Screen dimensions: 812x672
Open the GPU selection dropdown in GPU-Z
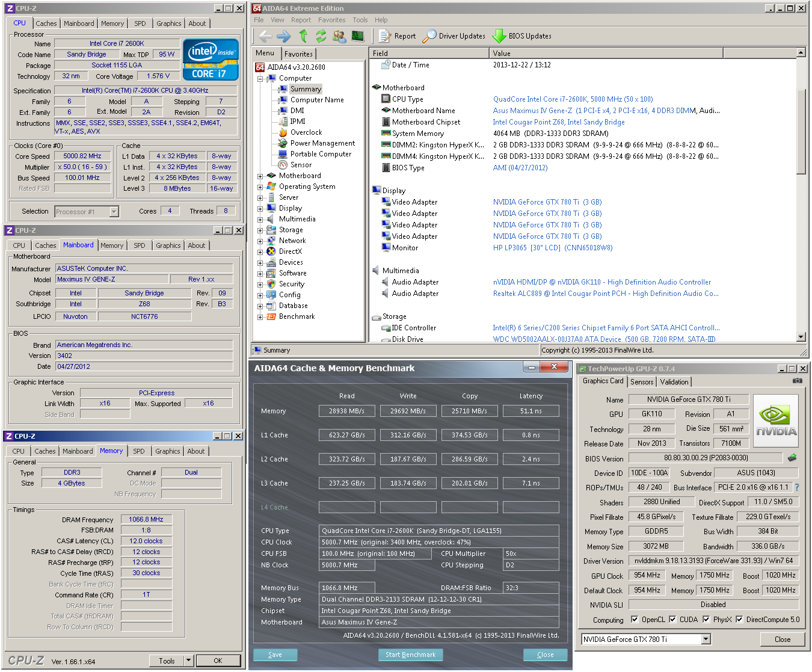point(706,640)
